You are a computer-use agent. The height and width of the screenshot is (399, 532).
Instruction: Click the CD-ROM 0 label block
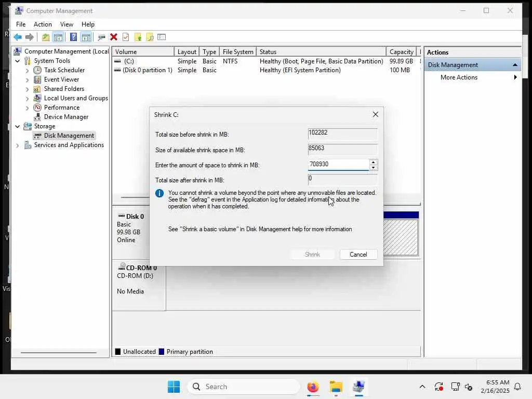[139, 285]
